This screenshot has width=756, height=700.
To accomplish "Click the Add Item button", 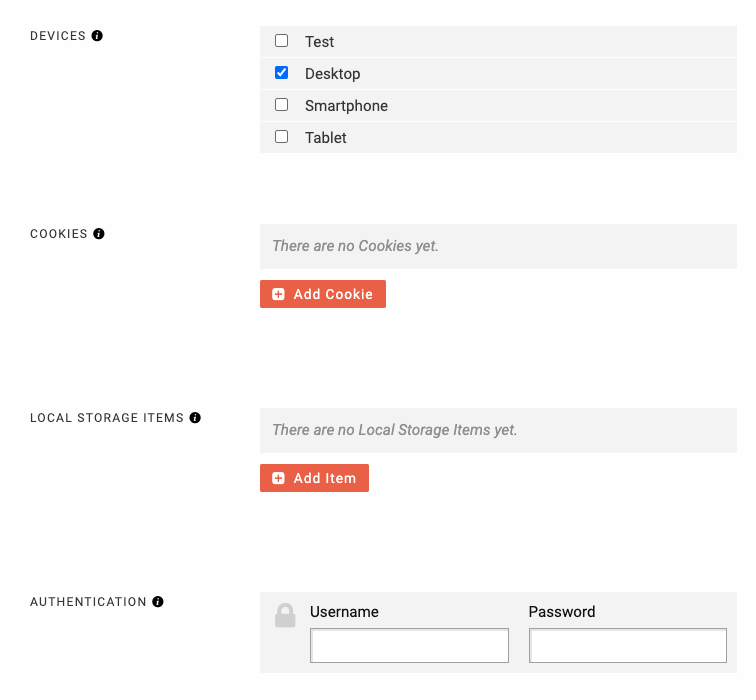I will (314, 478).
